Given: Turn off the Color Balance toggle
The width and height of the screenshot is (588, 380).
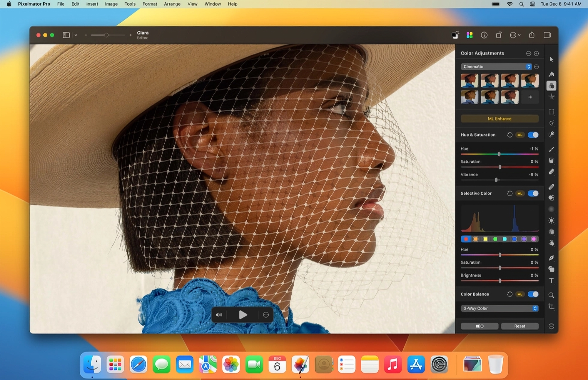Looking at the screenshot, I should pyautogui.click(x=533, y=294).
